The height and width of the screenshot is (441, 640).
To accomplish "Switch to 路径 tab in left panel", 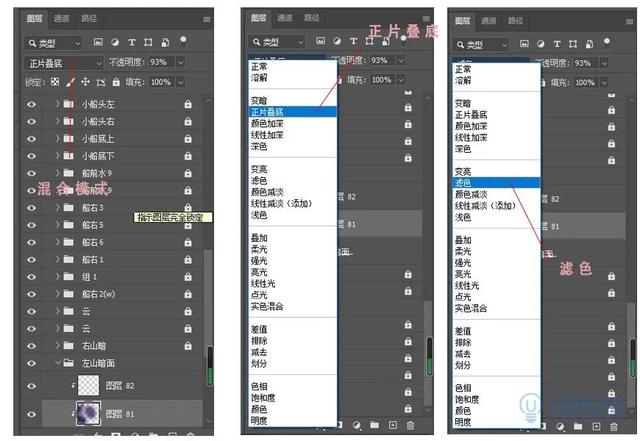I will pyautogui.click(x=89, y=18).
